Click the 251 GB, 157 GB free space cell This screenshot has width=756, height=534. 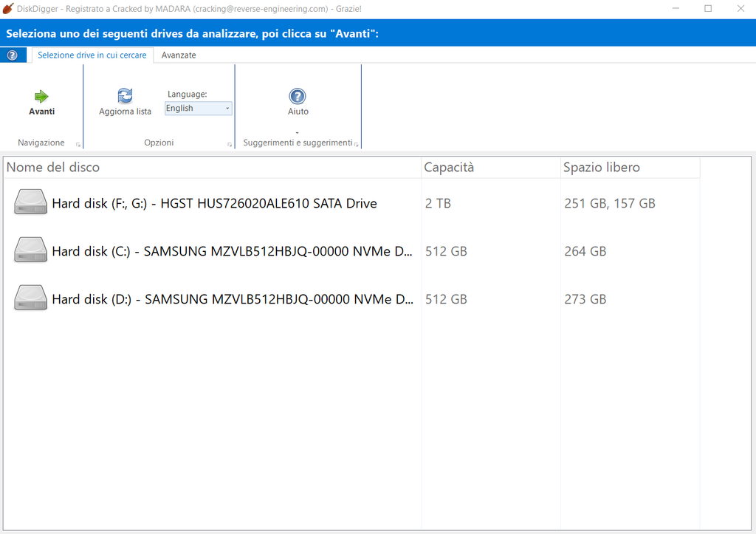(x=609, y=204)
